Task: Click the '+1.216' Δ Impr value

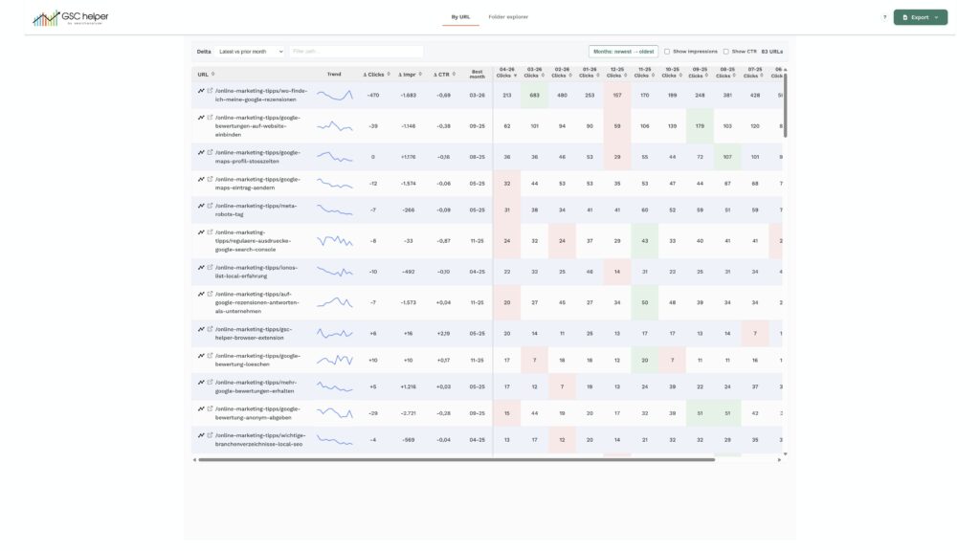Action: [x=408, y=386]
